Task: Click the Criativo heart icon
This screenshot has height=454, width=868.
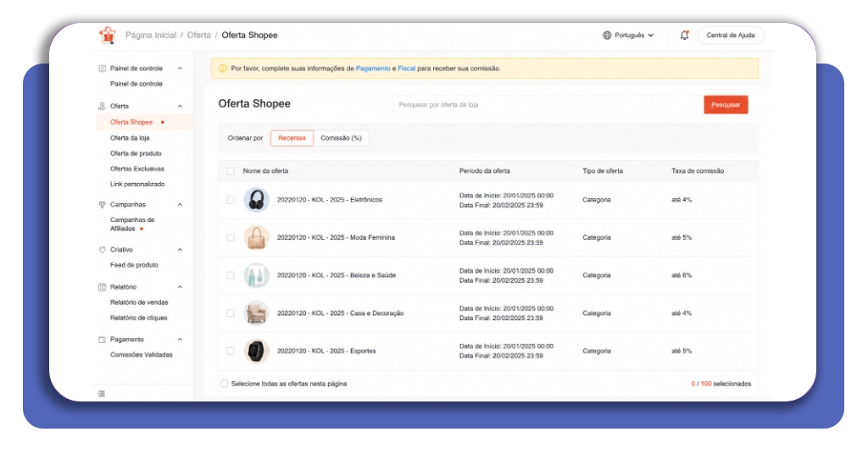Action: (x=102, y=250)
